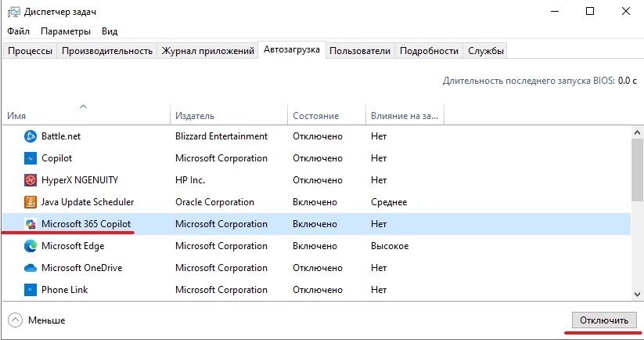
Task: Close the Task Manager window
Action: (625, 12)
